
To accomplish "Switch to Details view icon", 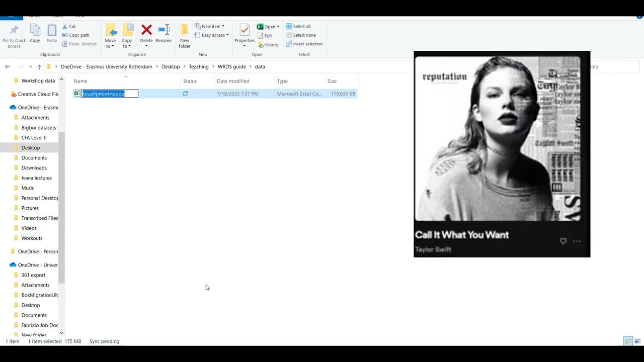I will pos(628,341).
